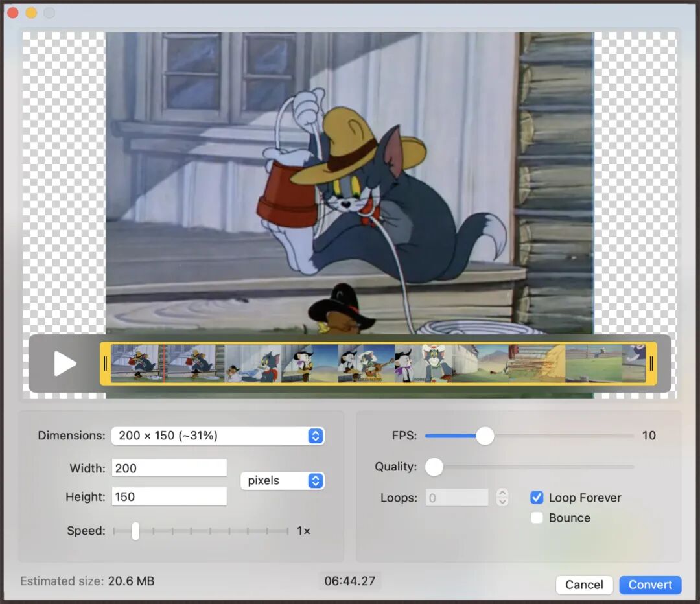Open the Dimensions preset dropdown
This screenshot has width=700, height=604.
(218, 436)
